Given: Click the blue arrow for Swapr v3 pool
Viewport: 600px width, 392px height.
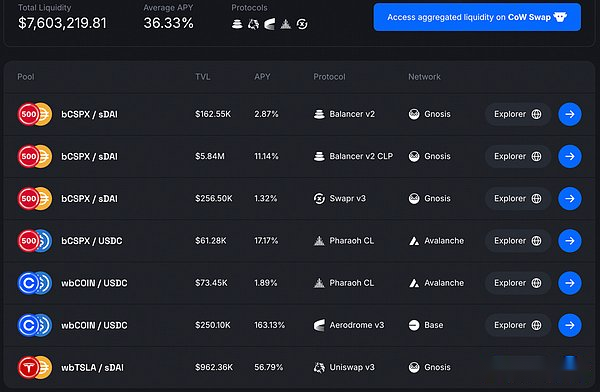Looking at the screenshot, I should click(570, 198).
